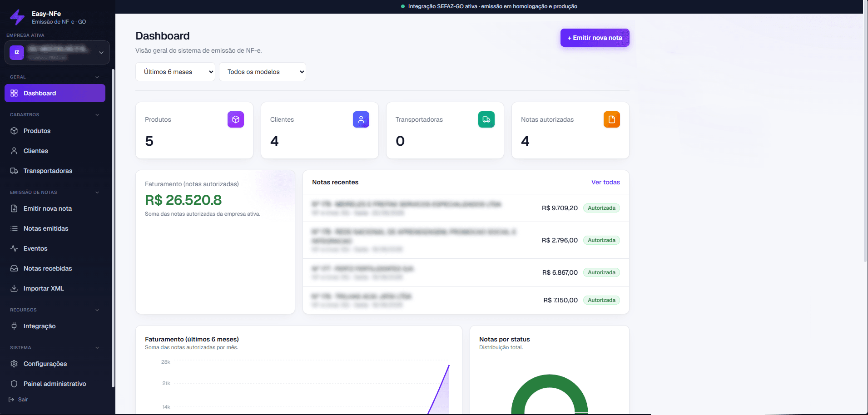
Task: Open the active company selector dropdown
Action: 57,52
